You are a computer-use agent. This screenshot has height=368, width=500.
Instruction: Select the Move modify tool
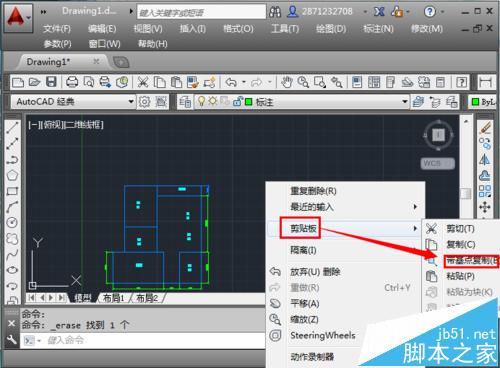tap(485, 207)
